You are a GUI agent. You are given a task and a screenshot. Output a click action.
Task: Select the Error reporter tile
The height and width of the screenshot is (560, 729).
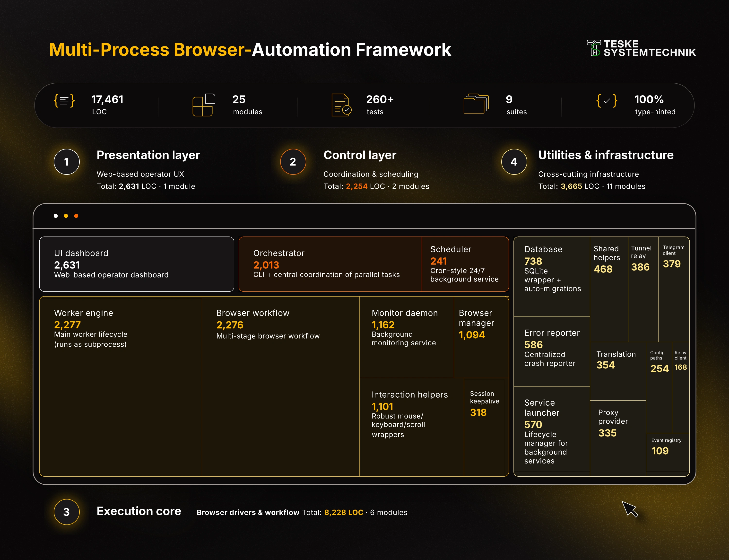pos(552,351)
